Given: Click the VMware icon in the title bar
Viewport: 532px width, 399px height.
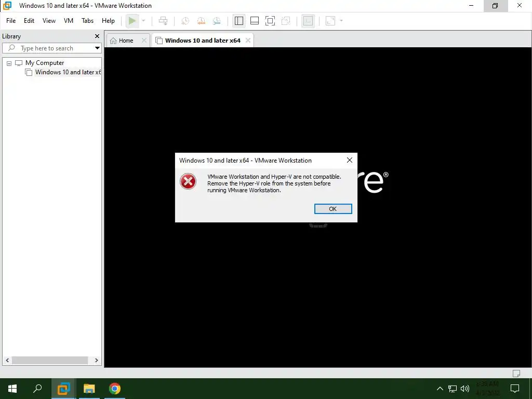Looking at the screenshot, I should [x=7, y=5].
